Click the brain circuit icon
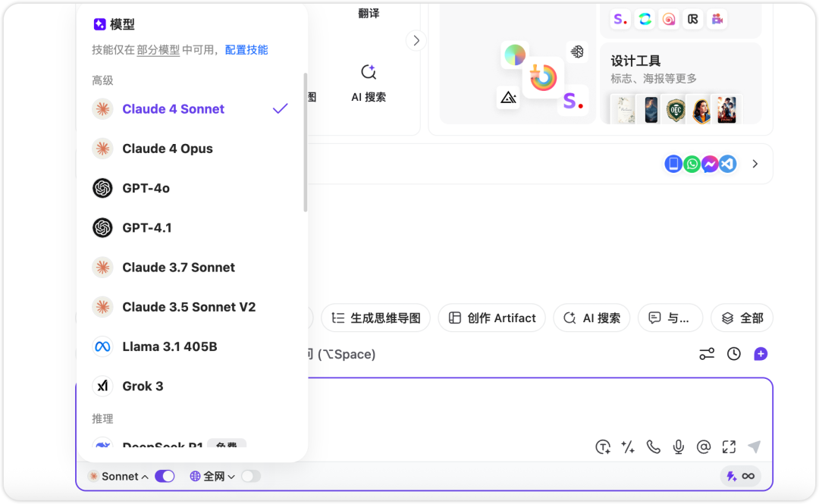The height and width of the screenshot is (504, 819). [577, 52]
